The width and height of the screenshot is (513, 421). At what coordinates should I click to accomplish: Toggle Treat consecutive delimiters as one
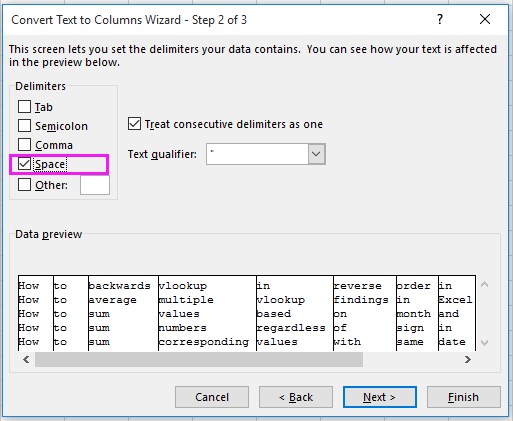pos(134,124)
